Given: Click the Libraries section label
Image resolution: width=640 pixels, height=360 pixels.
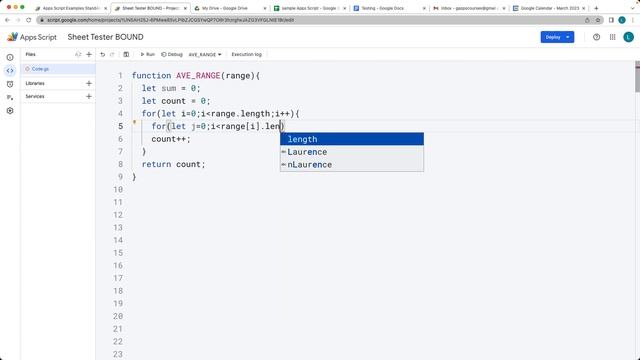Looking at the screenshot, I should 35,83.
